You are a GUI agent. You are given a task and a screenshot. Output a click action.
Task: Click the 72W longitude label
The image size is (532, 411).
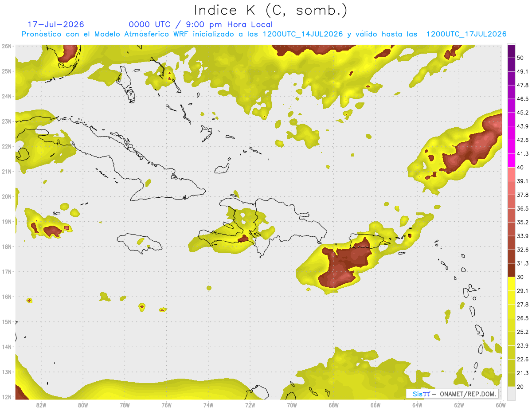pos(250,405)
